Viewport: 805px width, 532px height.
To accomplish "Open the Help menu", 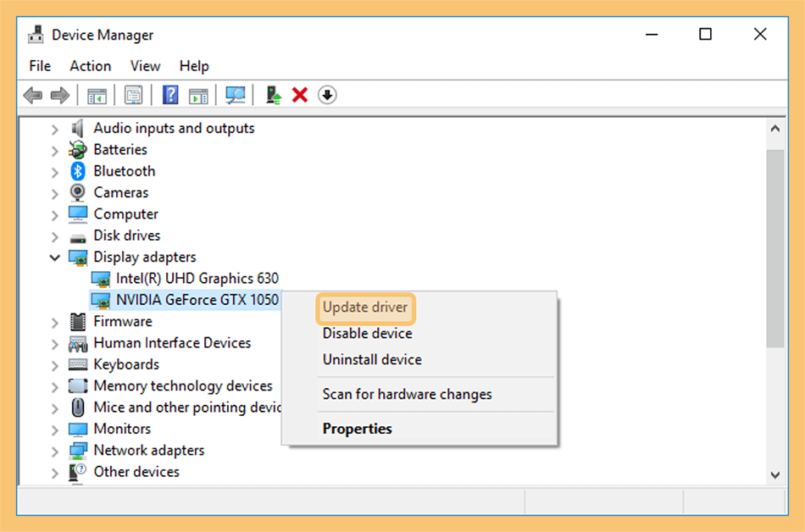I will tap(194, 66).
